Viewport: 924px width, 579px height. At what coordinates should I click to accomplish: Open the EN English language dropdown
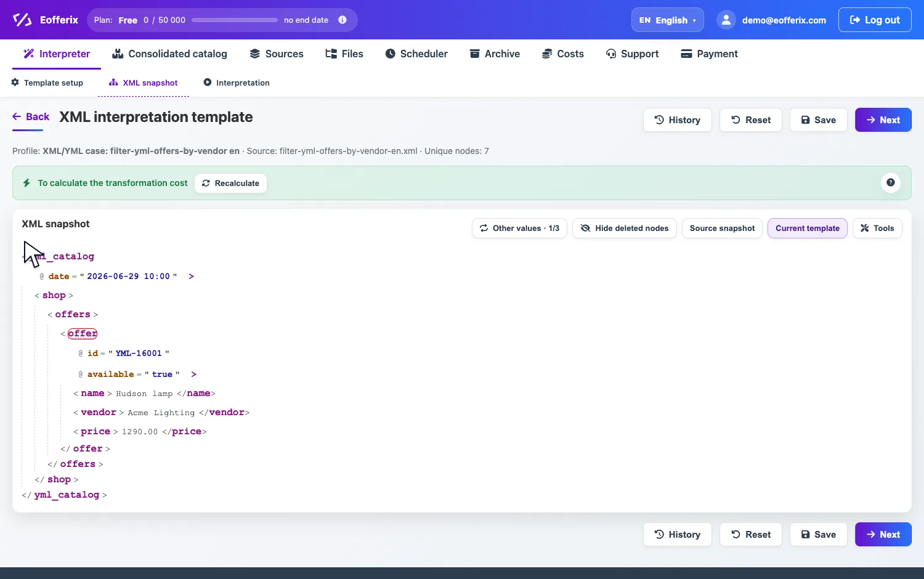[x=668, y=20]
